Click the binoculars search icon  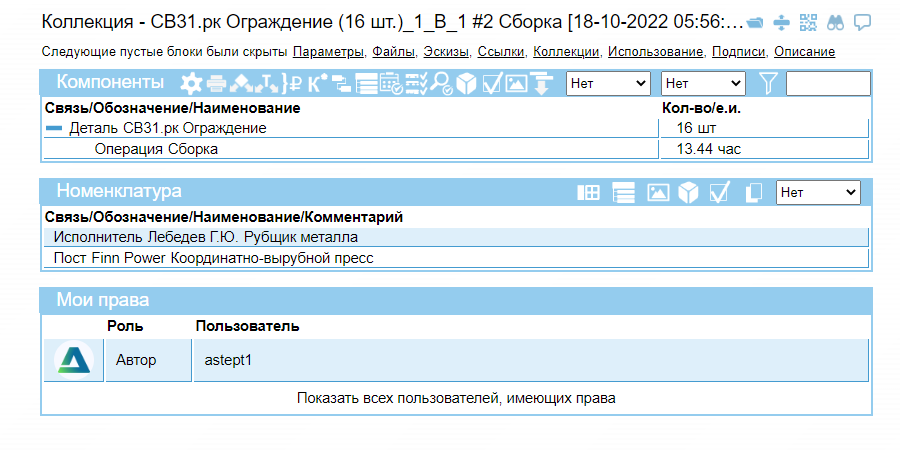[x=836, y=22]
